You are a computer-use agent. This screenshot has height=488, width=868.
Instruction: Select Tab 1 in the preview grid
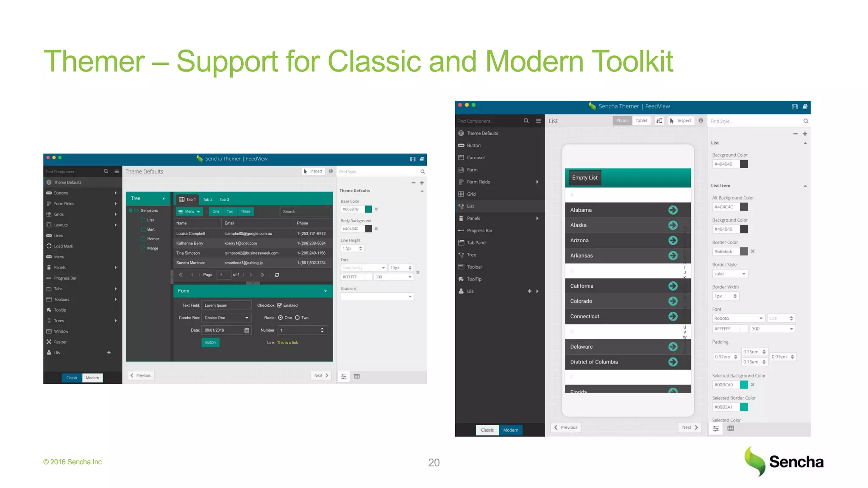click(187, 200)
